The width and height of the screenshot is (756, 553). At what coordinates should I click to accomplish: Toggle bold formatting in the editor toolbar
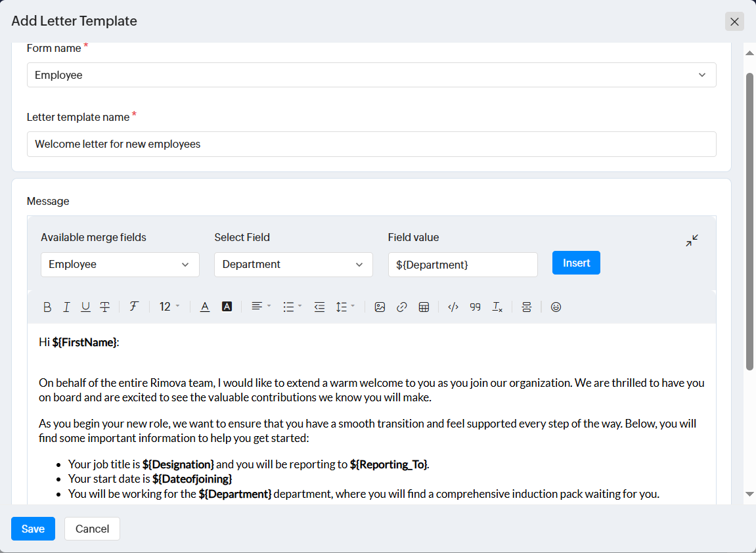[47, 307]
